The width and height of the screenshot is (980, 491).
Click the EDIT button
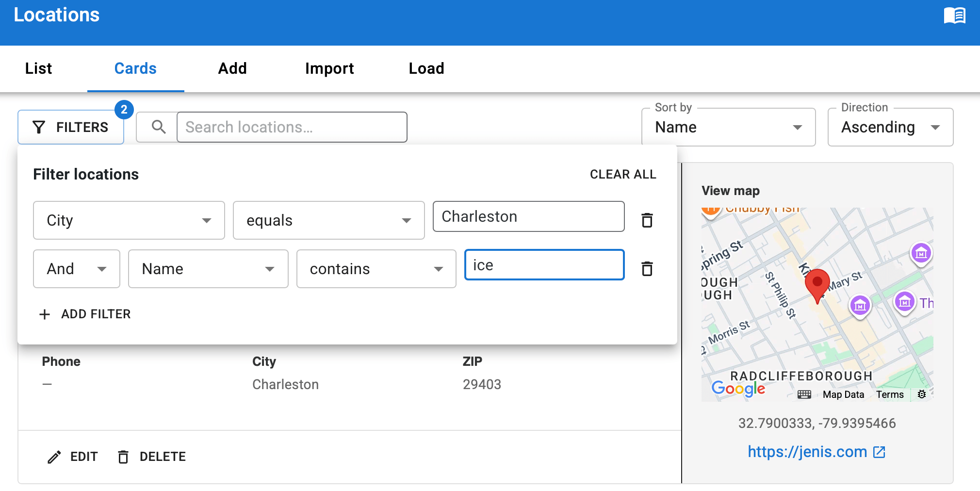pyautogui.click(x=73, y=457)
